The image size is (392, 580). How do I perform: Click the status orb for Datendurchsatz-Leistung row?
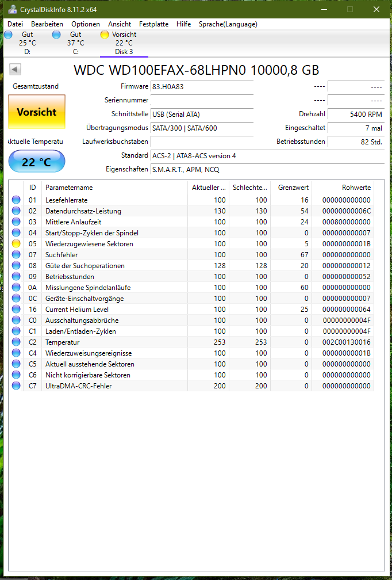[x=16, y=211]
